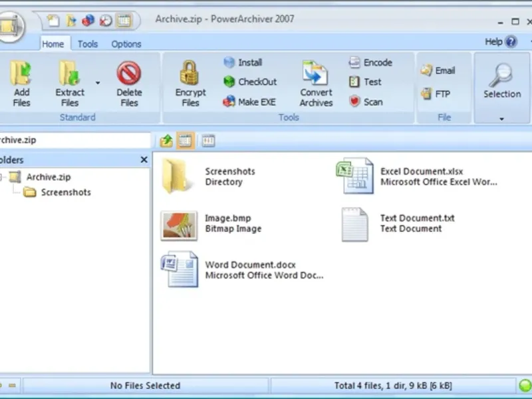The width and height of the screenshot is (532, 399).
Task: Click the "Total 4 files, 1 dir" status text
Action: (393, 386)
